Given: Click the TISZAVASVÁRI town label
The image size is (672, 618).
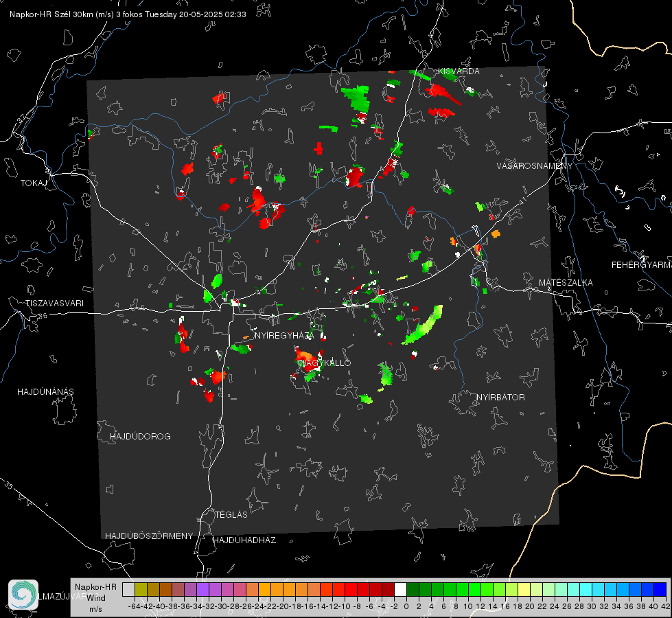Looking at the screenshot, I should pos(55,304).
